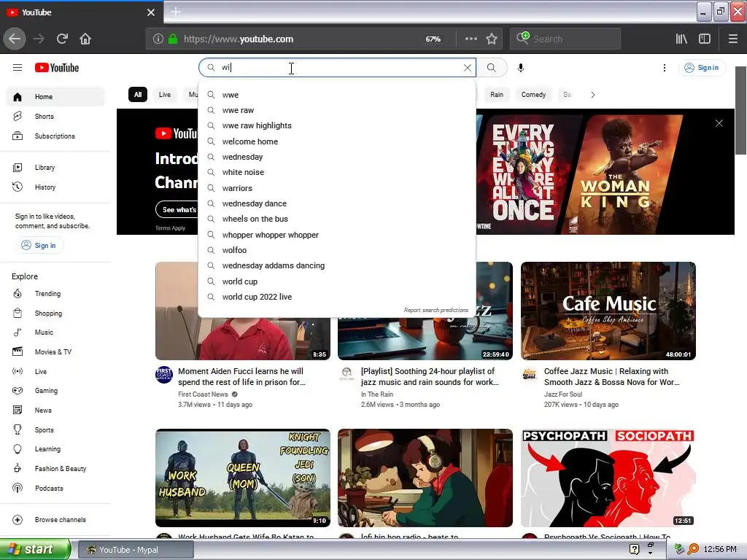This screenshot has height=560, width=747.
Task: Click Report search predictions link
Action: point(436,310)
